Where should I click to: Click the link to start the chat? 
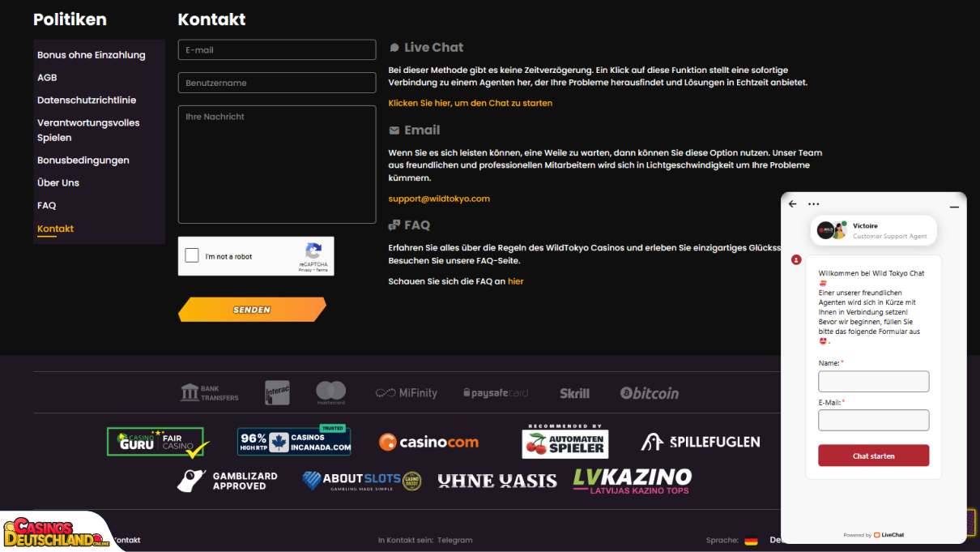(x=471, y=104)
